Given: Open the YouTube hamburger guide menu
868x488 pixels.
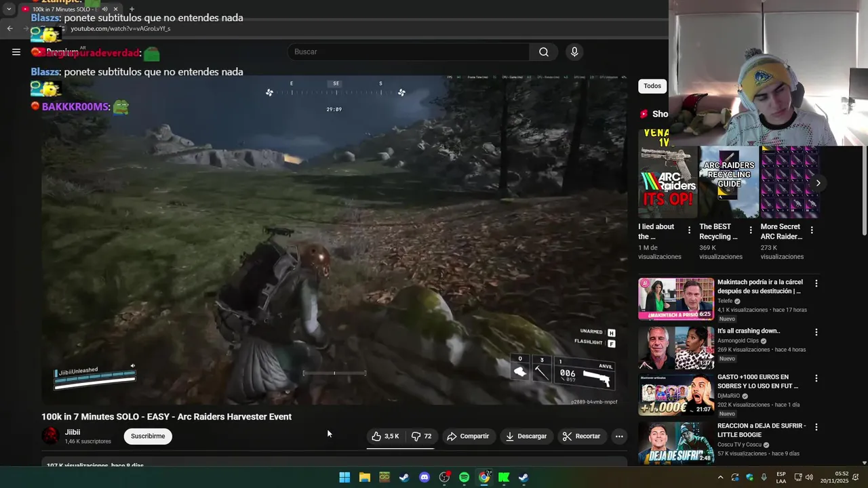Looking at the screenshot, I should click(x=16, y=52).
